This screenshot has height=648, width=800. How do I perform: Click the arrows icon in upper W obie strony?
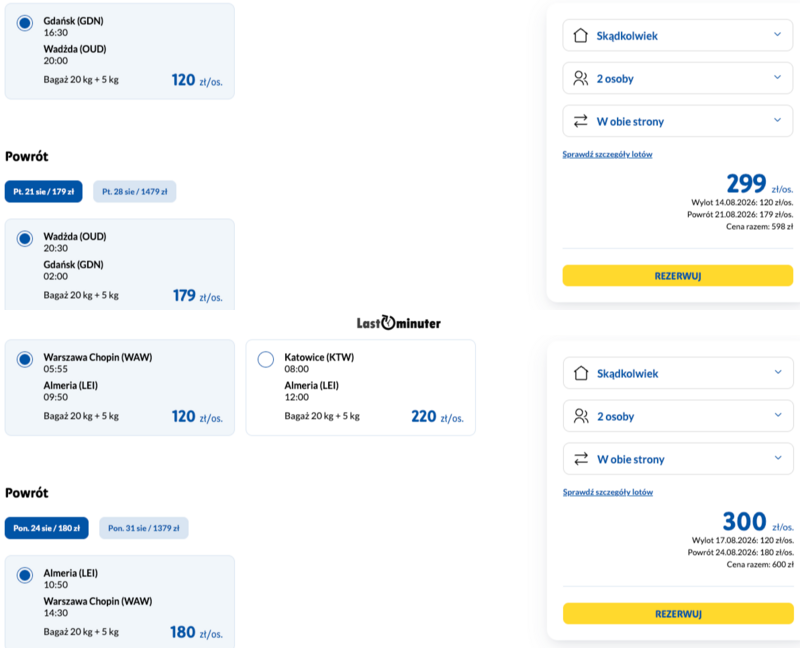click(x=580, y=121)
